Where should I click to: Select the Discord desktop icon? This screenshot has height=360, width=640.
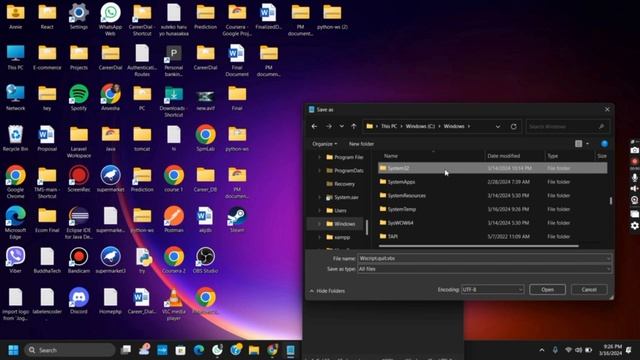[79, 301]
